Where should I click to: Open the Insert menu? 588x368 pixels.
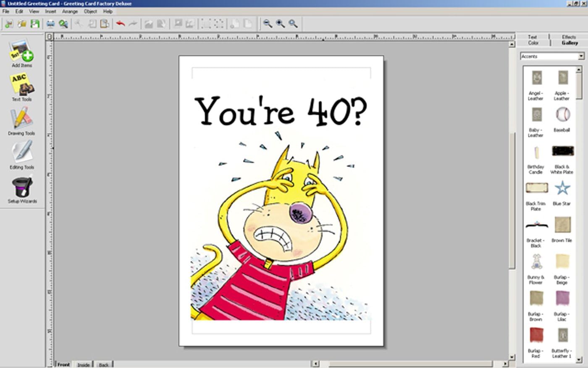pyautogui.click(x=50, y=11)
